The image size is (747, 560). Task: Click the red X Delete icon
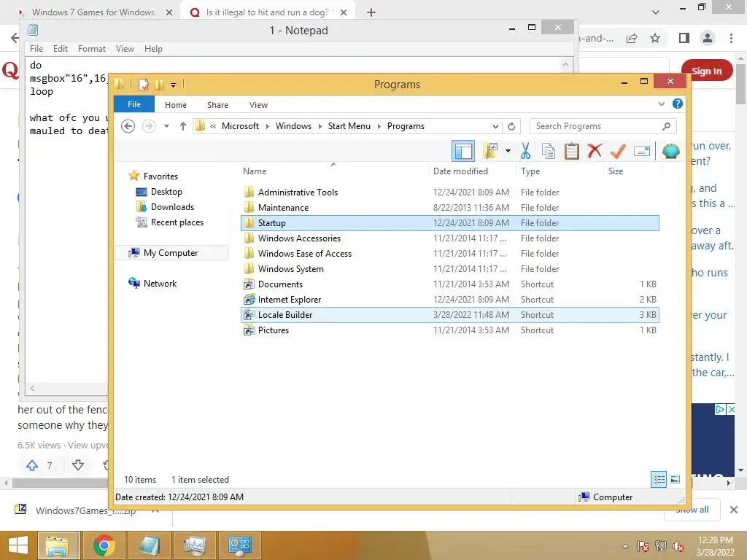(595, 151)
